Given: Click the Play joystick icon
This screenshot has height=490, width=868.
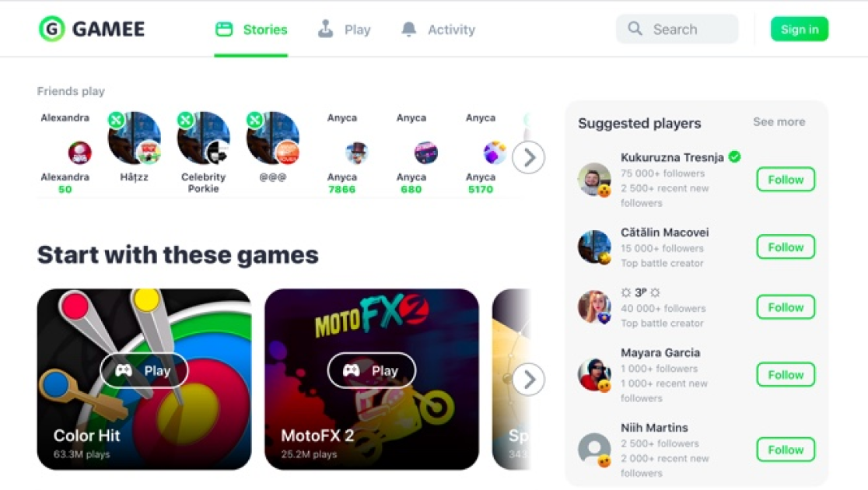Looking at the screenshot, I should [325, 29].
